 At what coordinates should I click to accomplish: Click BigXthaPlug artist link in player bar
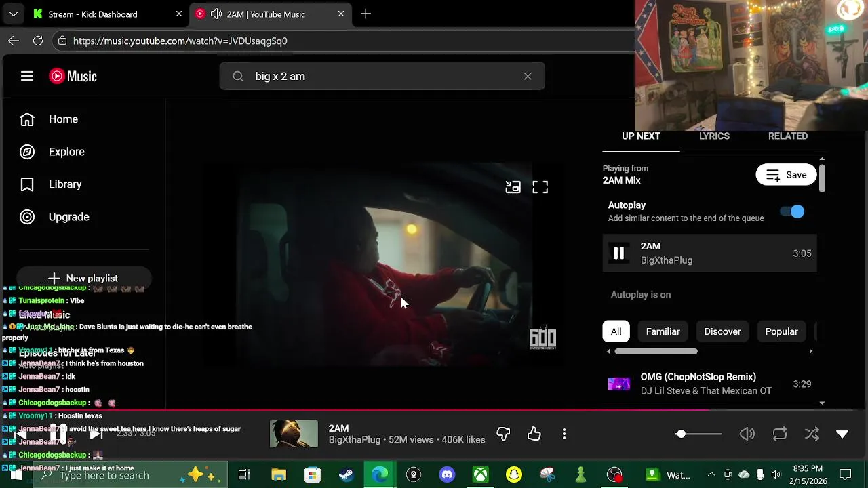(355, 440)
